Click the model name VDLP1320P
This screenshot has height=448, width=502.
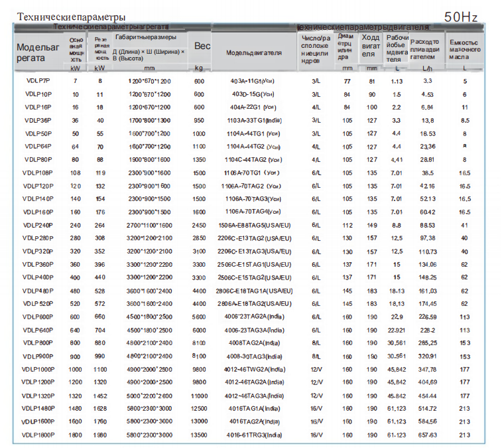[x=38, y=396]
